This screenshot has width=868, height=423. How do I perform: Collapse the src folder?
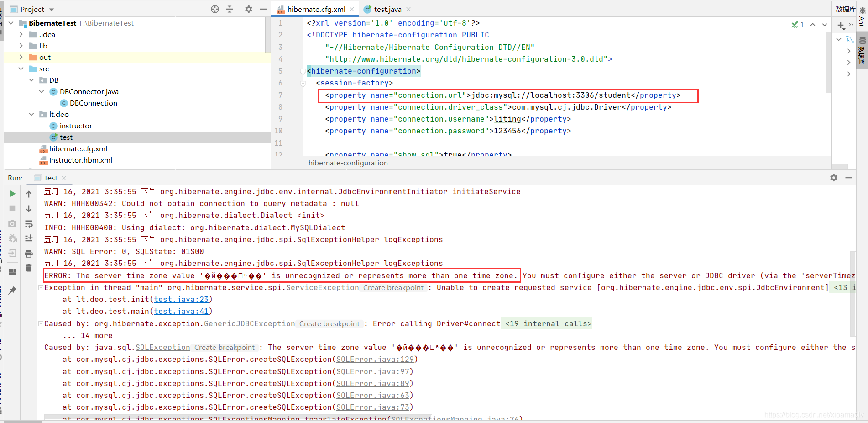[x=21, y=69]
